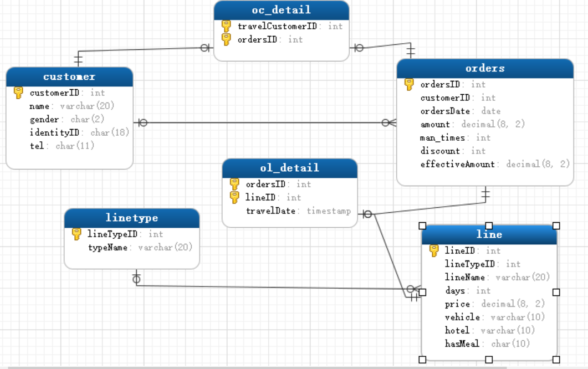The width and height of the screenshot is (588, 369).
Task: Select the orders table header
Action: coord(485,69)
